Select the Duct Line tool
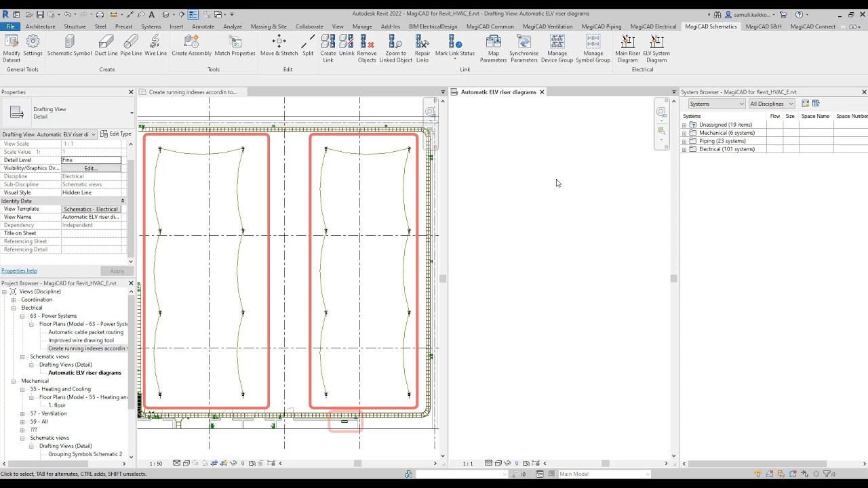 click(x=106, y=46)
